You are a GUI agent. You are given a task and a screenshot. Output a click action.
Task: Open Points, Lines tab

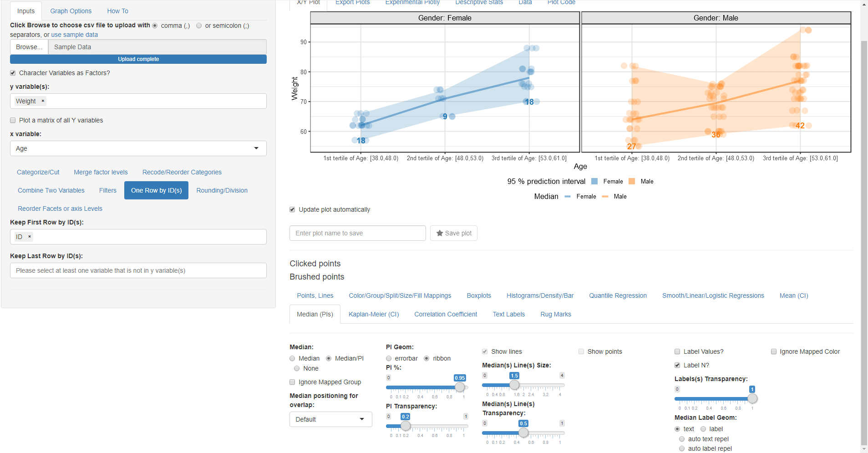(315, 295)
